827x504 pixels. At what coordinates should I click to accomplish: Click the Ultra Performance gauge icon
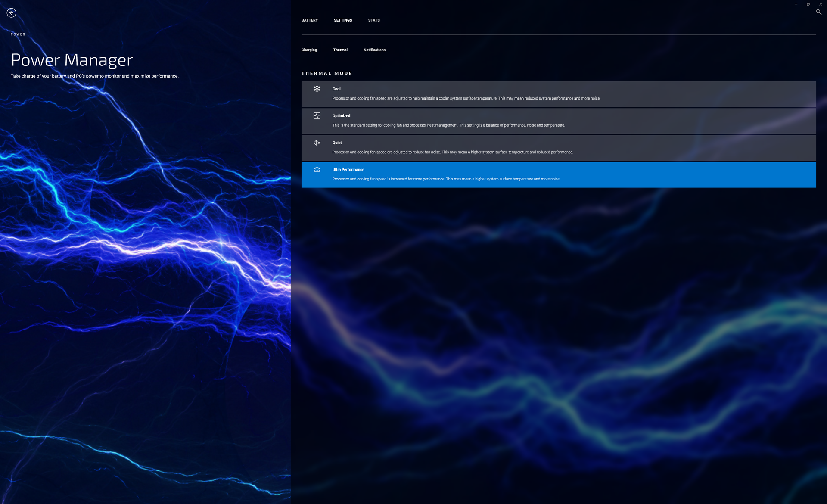[x=317, y=170]
